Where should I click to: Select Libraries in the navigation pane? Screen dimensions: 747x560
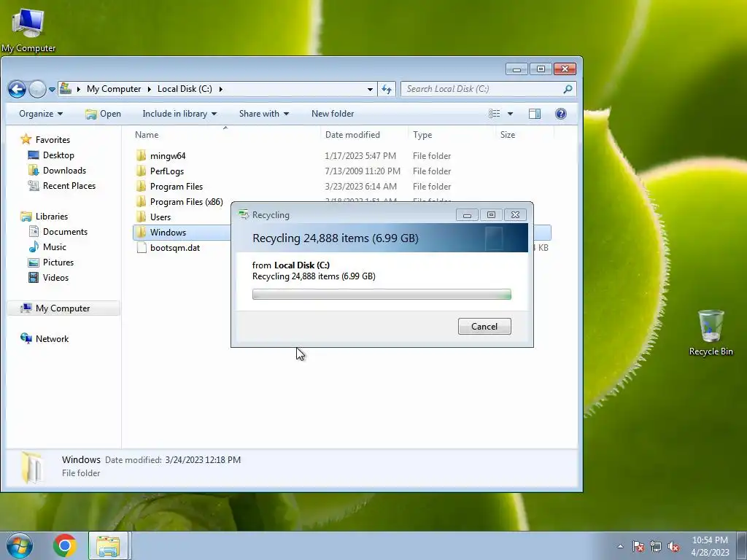44,216
